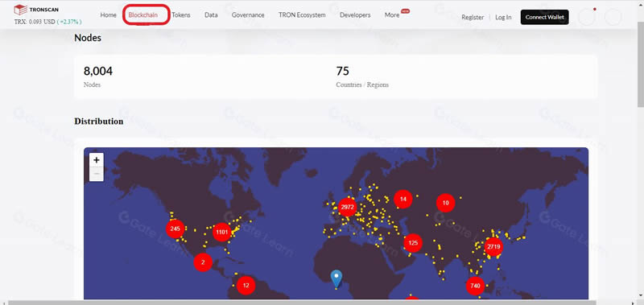This screenshot has height=305, width=644.
Task: Click the Register link
Action: point(473,17)
